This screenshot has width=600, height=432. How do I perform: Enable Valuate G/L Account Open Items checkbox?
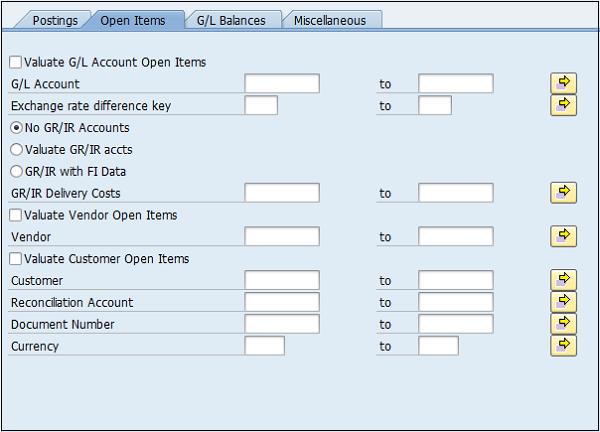[15, 62]
